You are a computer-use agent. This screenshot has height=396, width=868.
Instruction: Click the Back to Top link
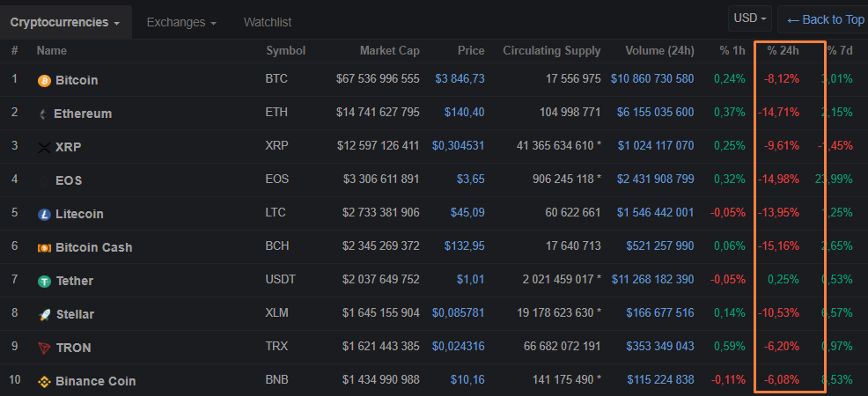tap(825, 19)
